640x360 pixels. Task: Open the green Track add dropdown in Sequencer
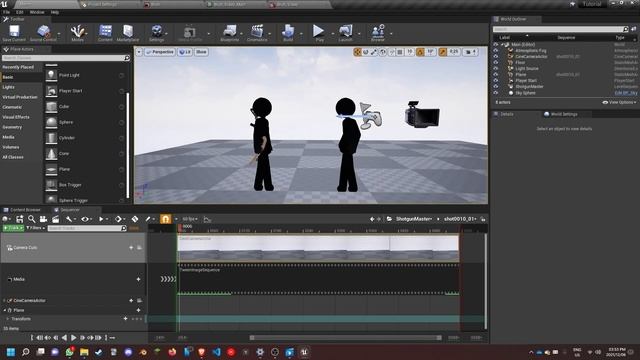click(x=13, y=228)
